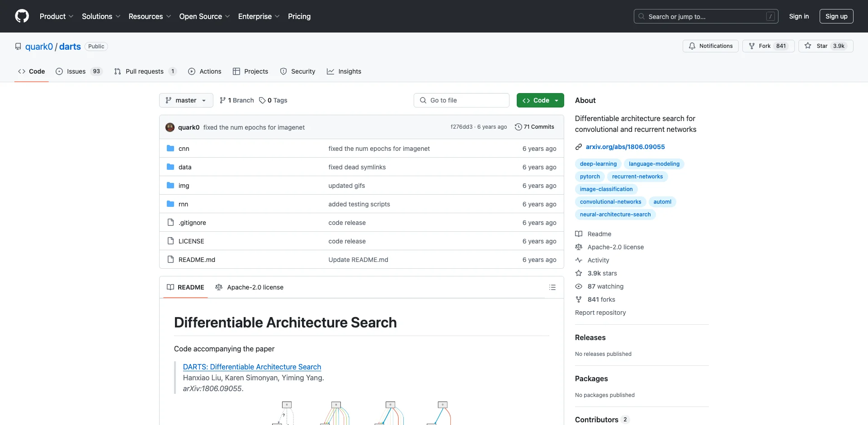Expand the Resources menu
The image size is (868, 425).
pyautogui.click(x=150, y=16)
